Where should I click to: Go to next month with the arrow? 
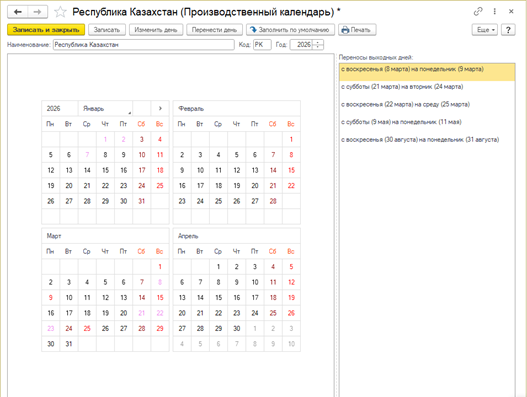coord(160,108)
